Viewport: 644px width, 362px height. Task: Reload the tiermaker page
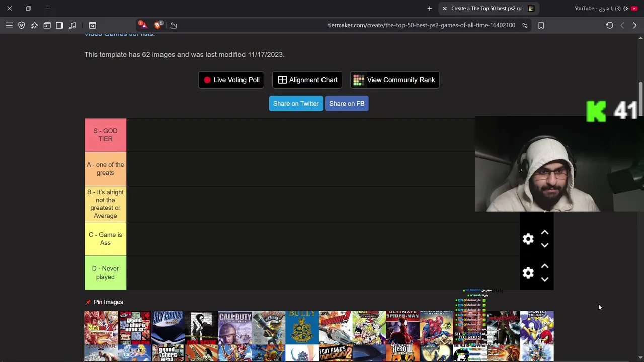[609, 25]
